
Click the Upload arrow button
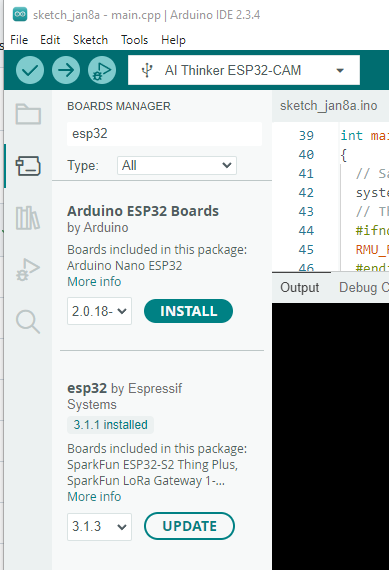coord(66,70)
